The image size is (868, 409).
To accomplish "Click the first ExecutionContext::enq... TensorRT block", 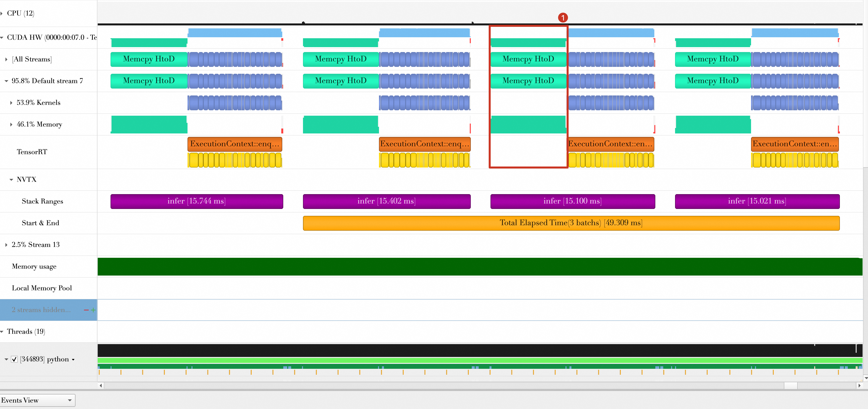I will 235,144.
